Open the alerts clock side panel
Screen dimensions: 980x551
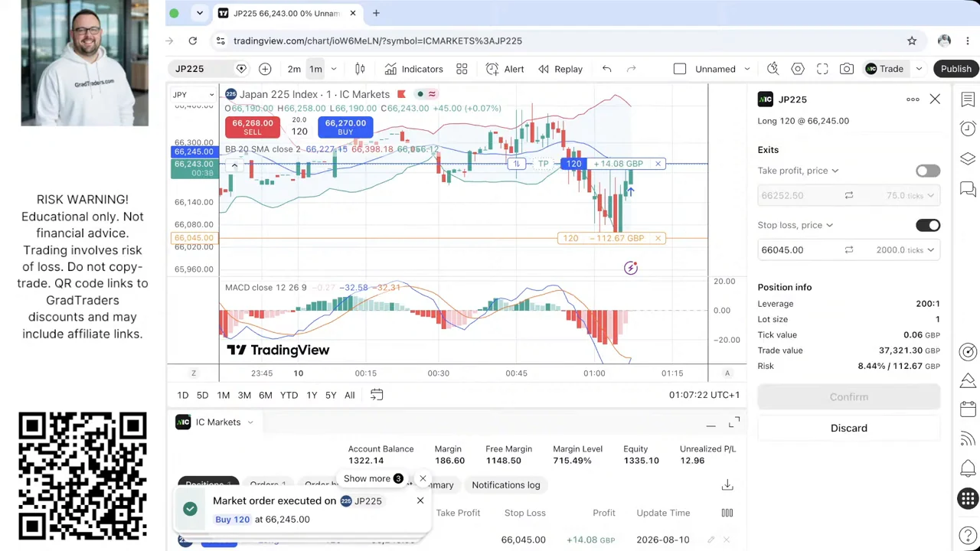968,129
